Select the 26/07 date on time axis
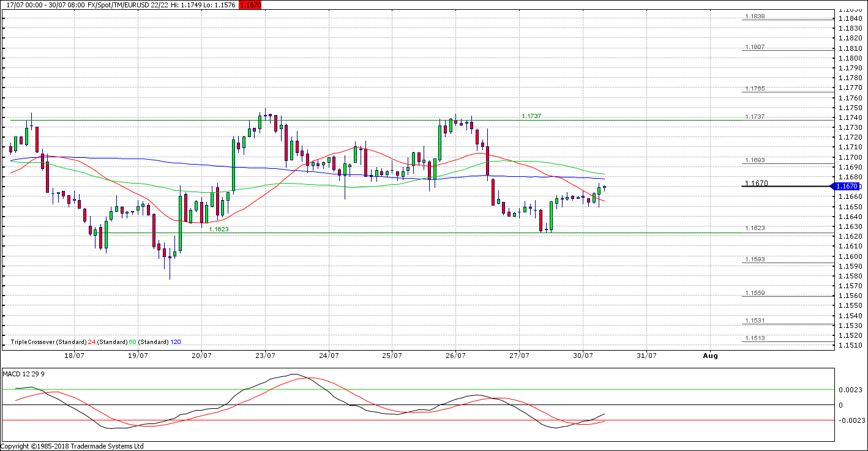Viewport: 868px width, 451px height. tap(455, 356)
